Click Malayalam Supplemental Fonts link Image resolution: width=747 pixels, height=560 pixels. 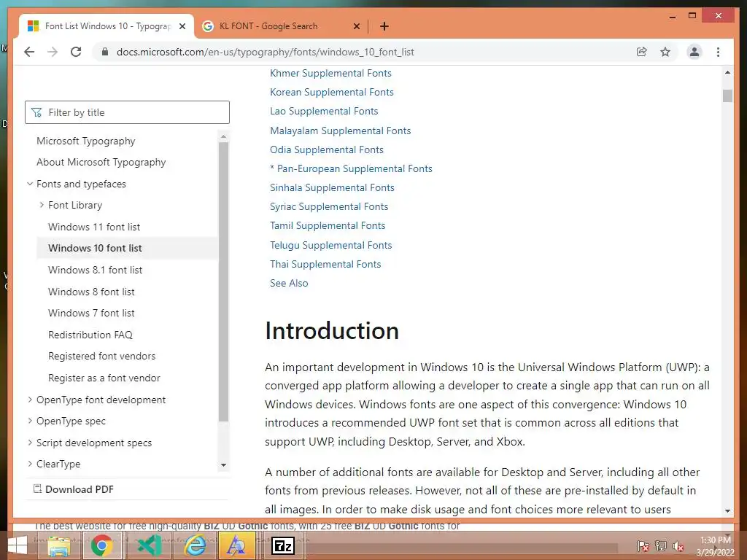[340, 131]
